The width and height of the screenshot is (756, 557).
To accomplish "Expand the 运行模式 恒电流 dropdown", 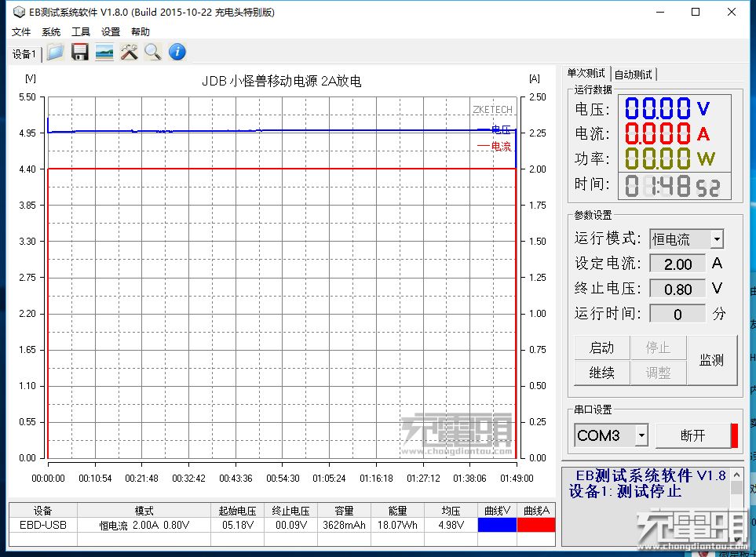I will click(x=717, y=239).
